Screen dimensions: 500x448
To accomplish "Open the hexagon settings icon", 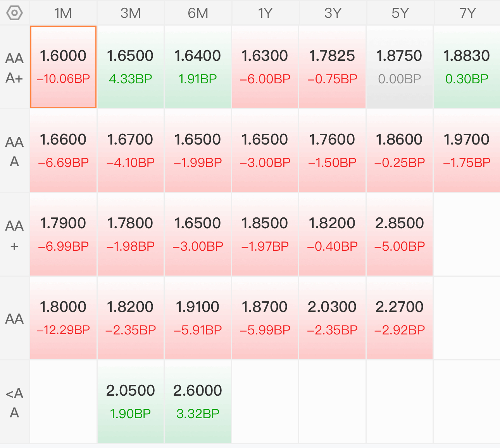I will coord(15,13).
